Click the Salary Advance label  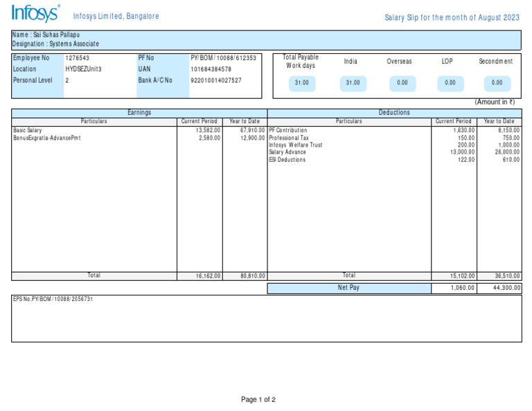click(287, 152)
